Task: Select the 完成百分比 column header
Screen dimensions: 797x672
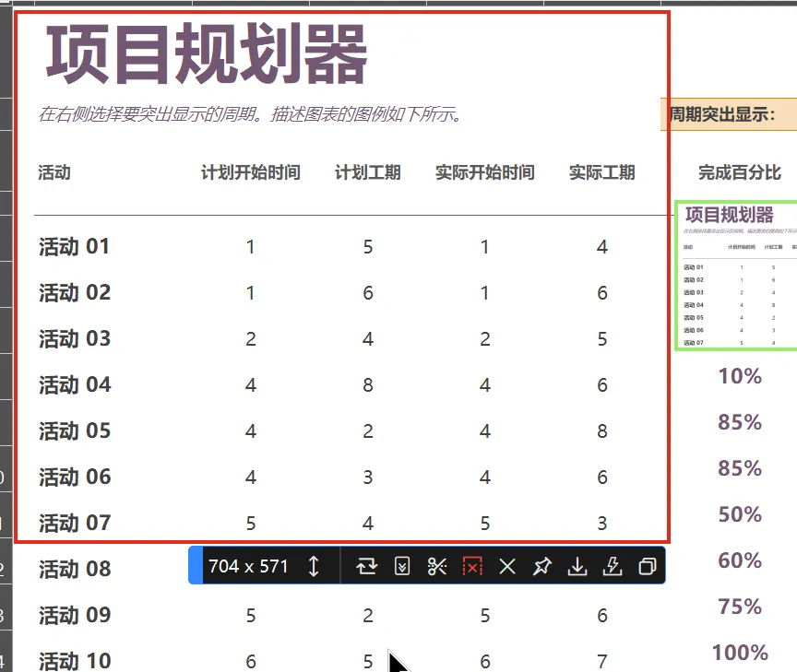Action: (x=738, y=172)
